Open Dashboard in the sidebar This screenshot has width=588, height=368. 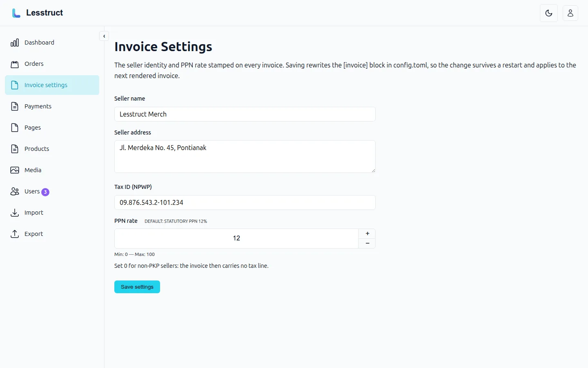[x=52, y=43]
